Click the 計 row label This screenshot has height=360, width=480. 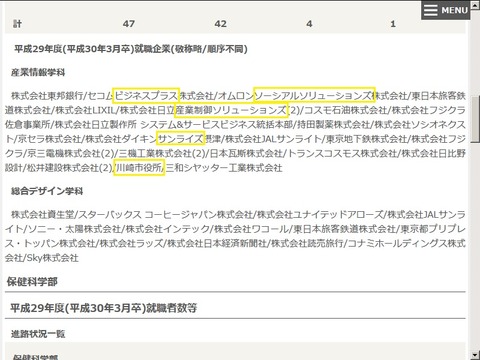17,24
